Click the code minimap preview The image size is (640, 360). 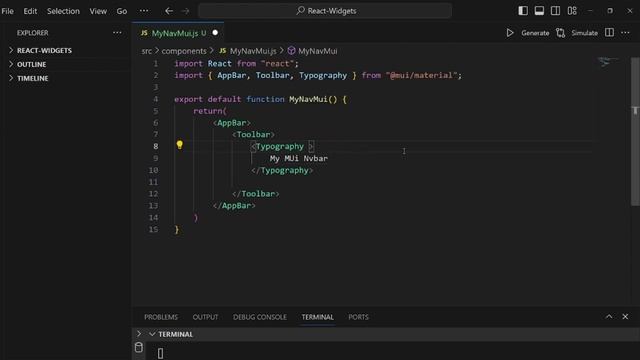coord(608,62)
